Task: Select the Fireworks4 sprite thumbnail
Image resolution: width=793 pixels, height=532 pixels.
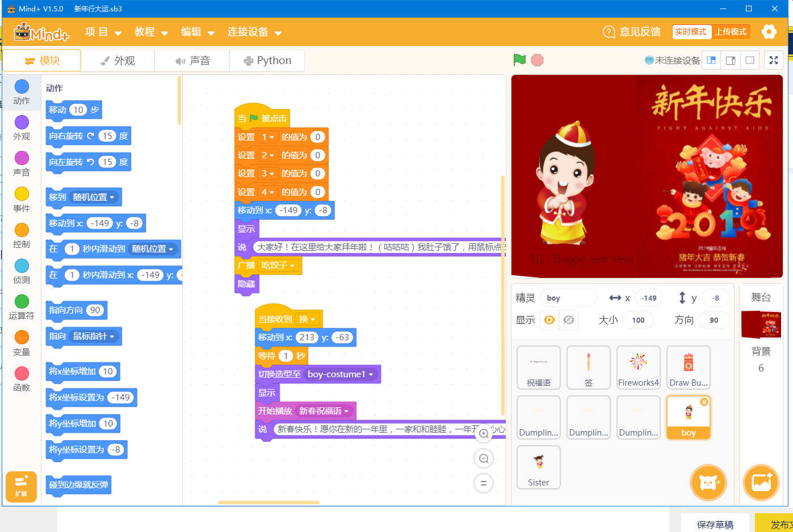Action: point(639,368)
